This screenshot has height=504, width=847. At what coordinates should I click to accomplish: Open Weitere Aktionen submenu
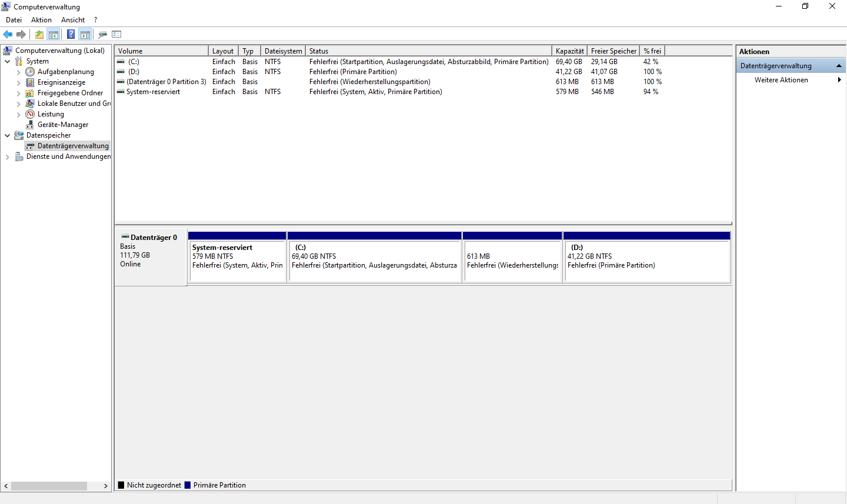click(791, 80)
